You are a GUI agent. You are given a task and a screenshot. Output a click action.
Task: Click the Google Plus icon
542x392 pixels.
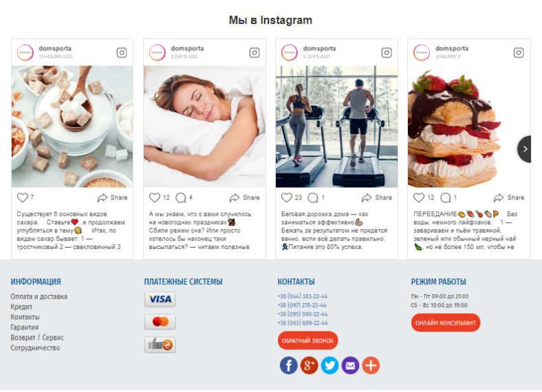(x=309, y=365)
